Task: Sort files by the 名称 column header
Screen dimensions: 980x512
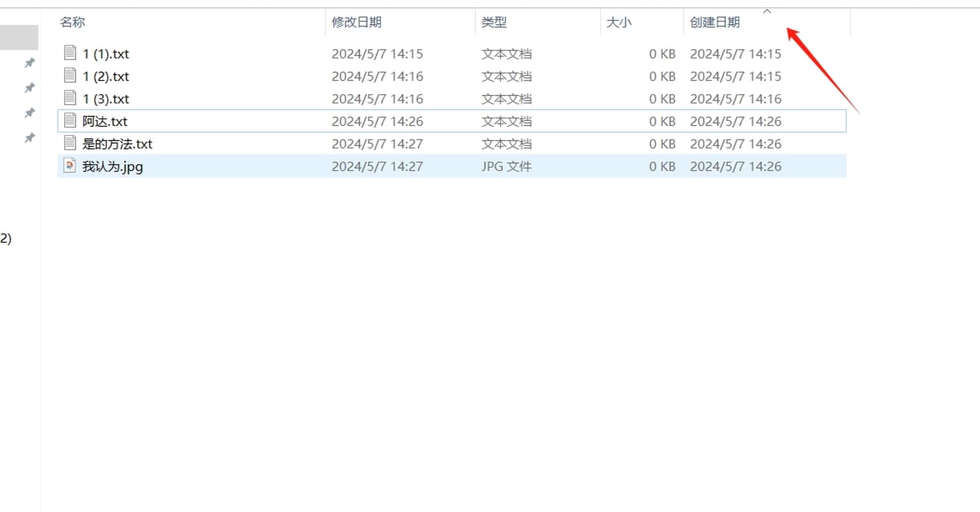Action: [x=73, y=22]
